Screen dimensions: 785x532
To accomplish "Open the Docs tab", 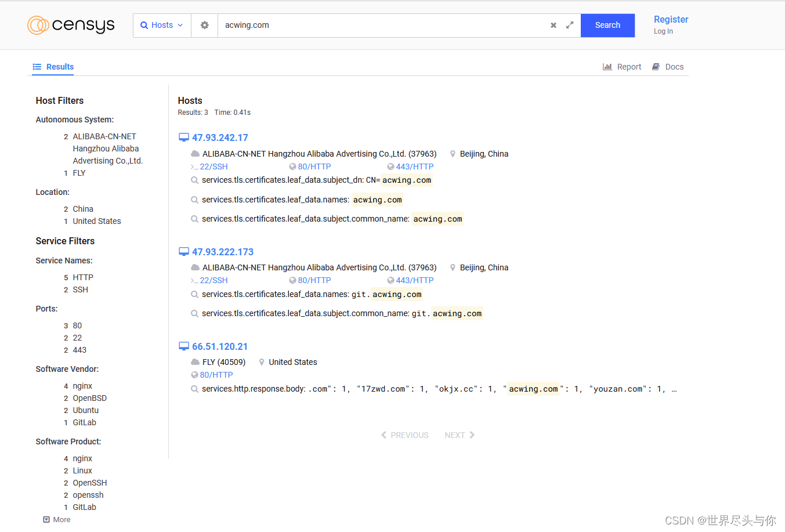I will pyautogui.click(x=668, y=67).
